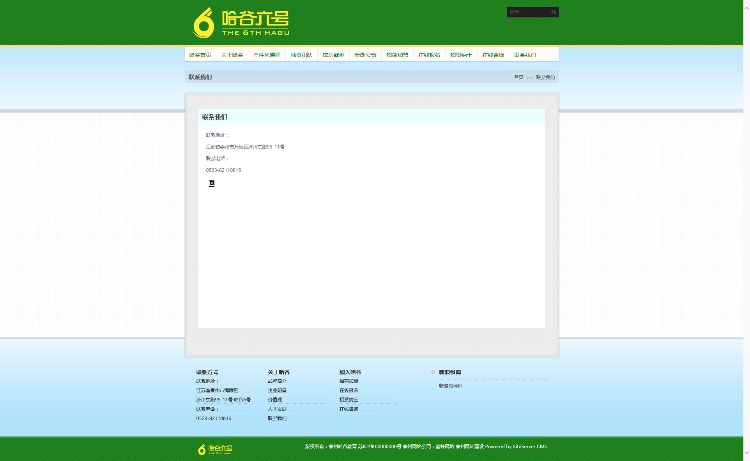
Task: Open 联系我们 link in footer 关于哈谷 column
Action: tap(277, 418)
